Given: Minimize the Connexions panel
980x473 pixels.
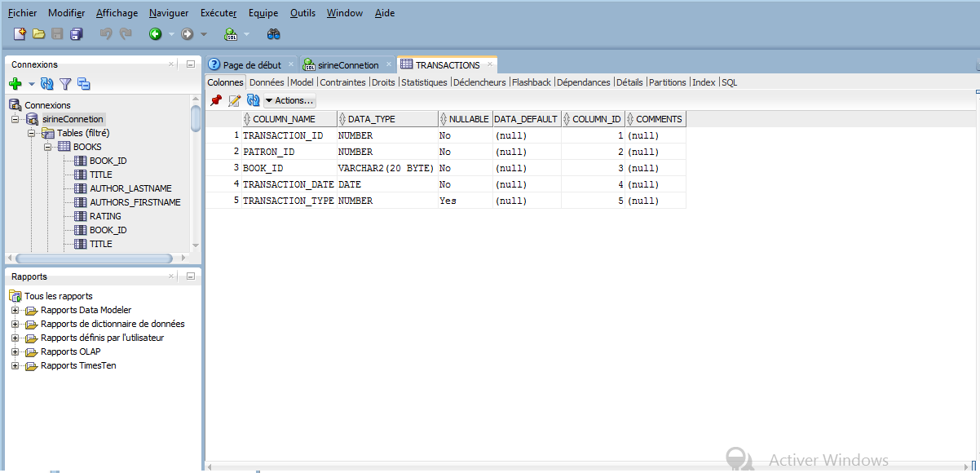Looking at the screenshot, I should pos(190,64).
